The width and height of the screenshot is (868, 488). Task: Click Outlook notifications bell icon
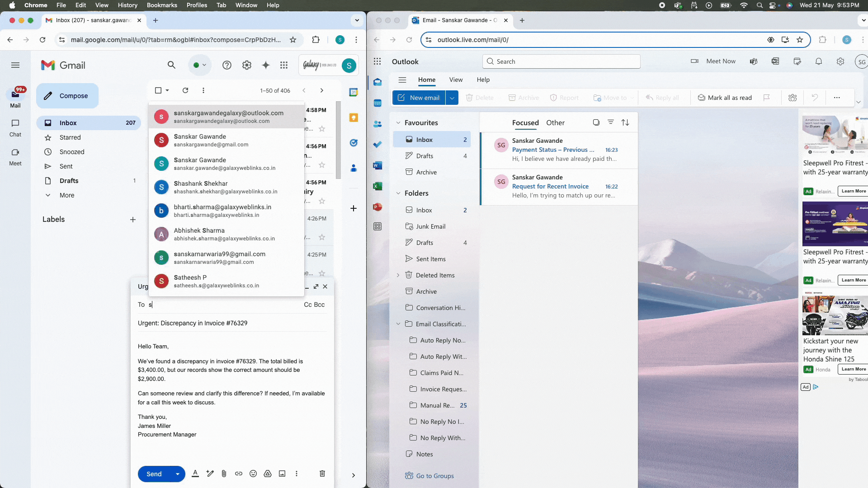(x=819, y=61)
